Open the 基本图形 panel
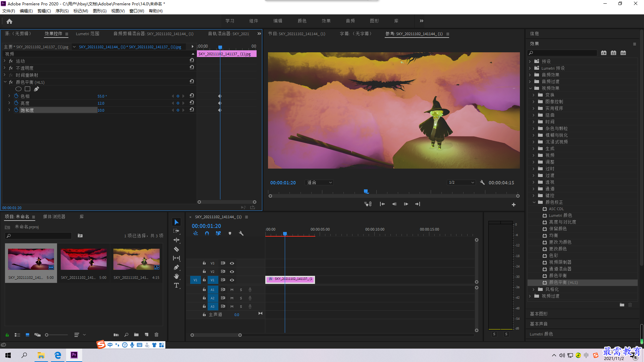Viewport: 644px width, 362px height. click(539, 314)
